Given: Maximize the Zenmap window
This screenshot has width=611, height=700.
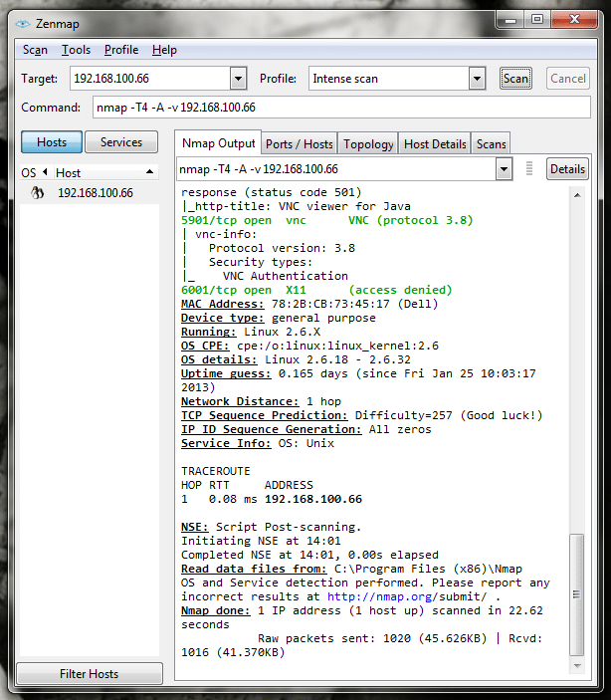Looking at the screenshot, I should [x=537, y=19].
